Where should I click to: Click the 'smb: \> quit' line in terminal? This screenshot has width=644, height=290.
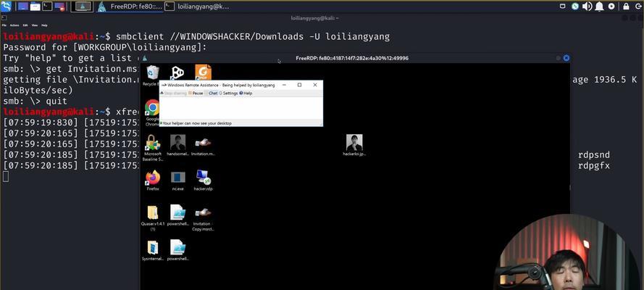(35, 101)
